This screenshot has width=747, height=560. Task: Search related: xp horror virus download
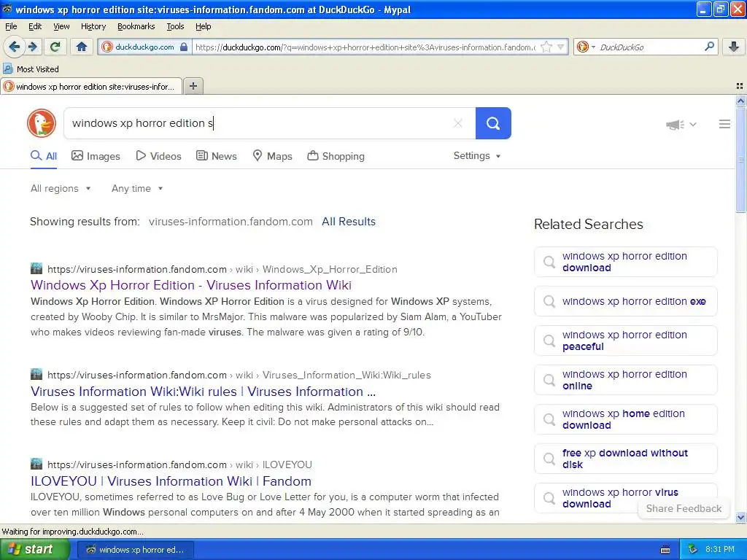[625, 498]
